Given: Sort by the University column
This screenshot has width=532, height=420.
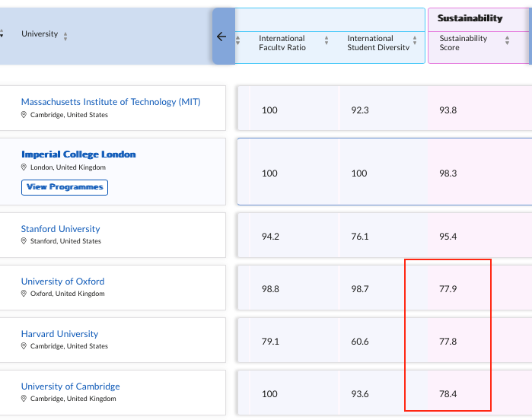Looking at the screenshot, I should click(65, 37).
